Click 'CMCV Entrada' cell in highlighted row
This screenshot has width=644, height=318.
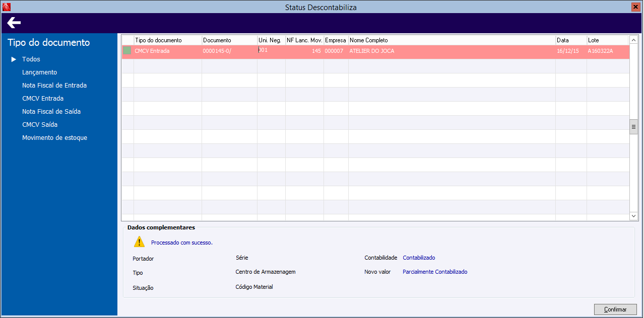167,51
